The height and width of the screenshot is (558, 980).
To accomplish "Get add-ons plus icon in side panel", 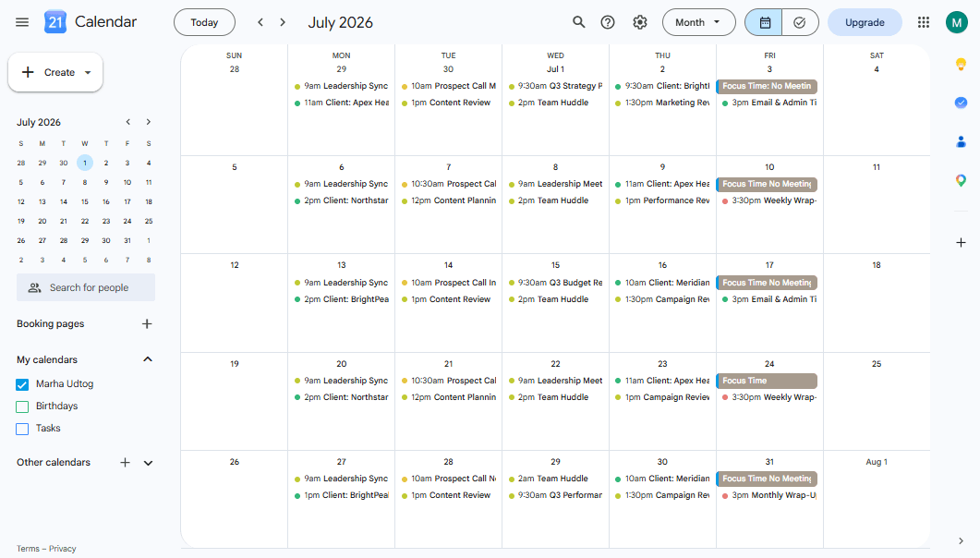I will tap(961, 242).
